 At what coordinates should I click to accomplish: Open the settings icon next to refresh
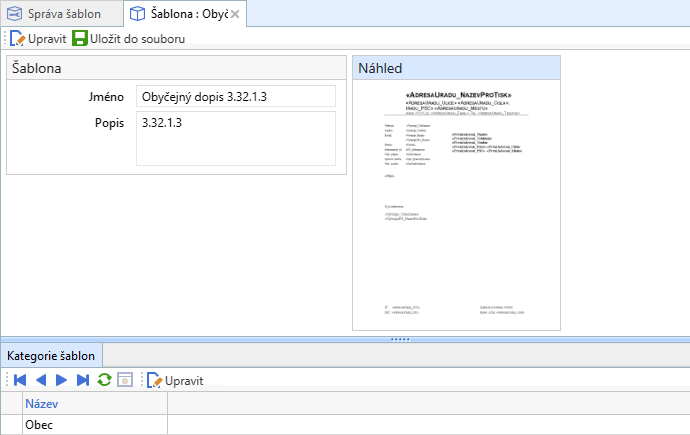125,380
